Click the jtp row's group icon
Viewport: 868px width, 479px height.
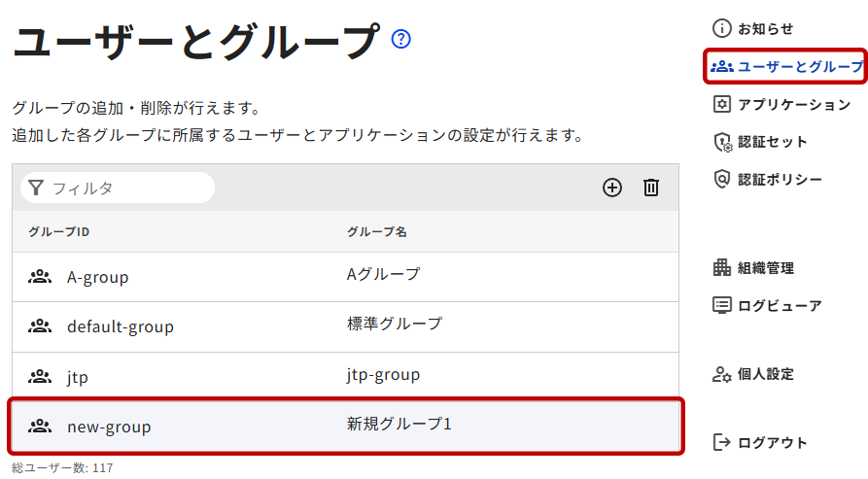point(40,377)
